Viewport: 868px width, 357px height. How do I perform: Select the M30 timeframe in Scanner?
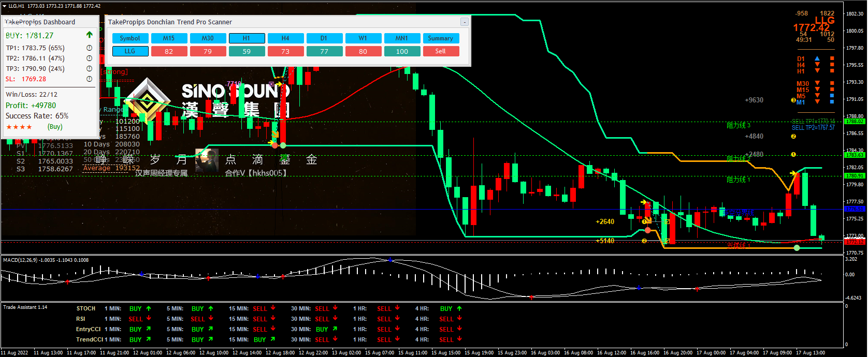click(208, 38)
